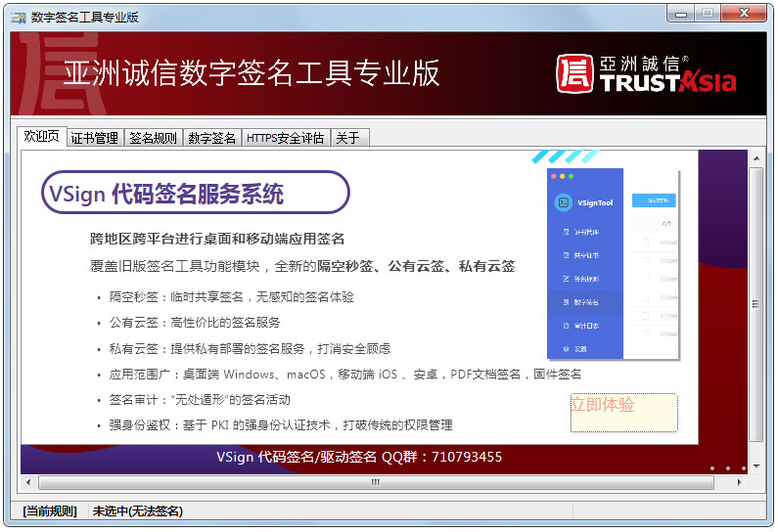Click the 立即体验 button

coord(623,413)
